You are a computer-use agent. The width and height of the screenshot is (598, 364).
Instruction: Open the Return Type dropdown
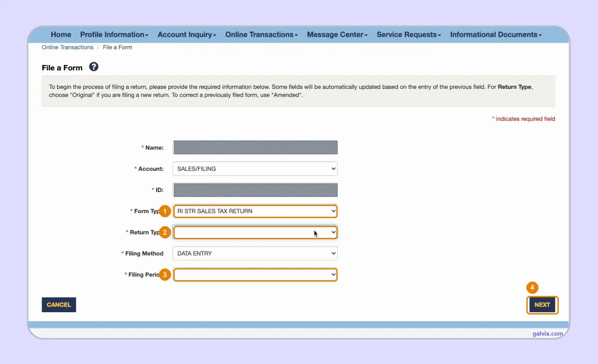pos(255,232)
